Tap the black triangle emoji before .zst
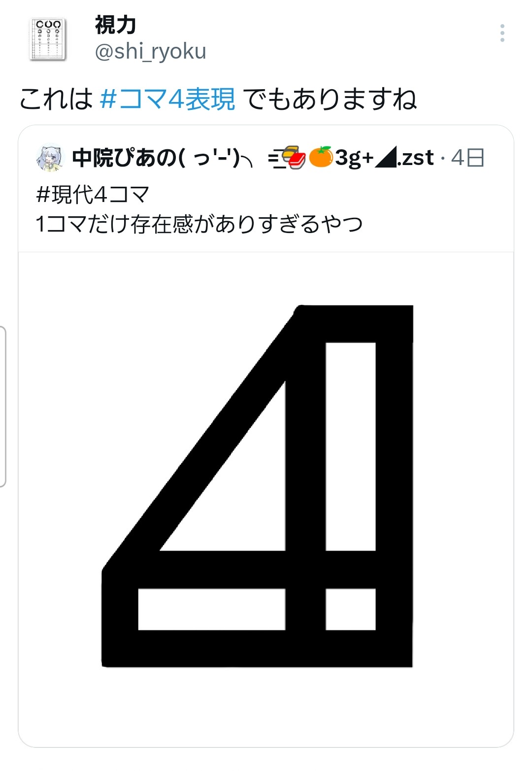532x771 pixels. pyautogui.click(x=386, y=158)
